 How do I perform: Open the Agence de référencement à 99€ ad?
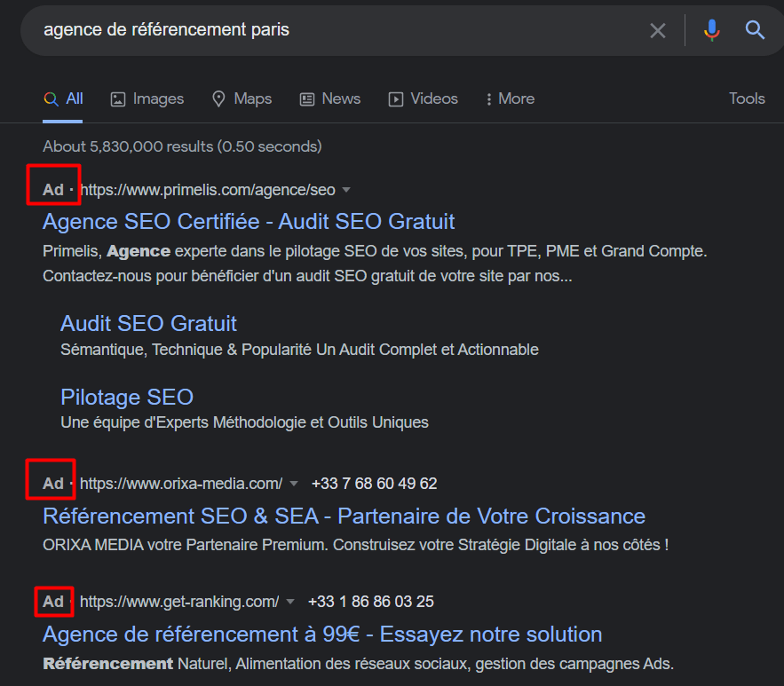pos(322,634)
